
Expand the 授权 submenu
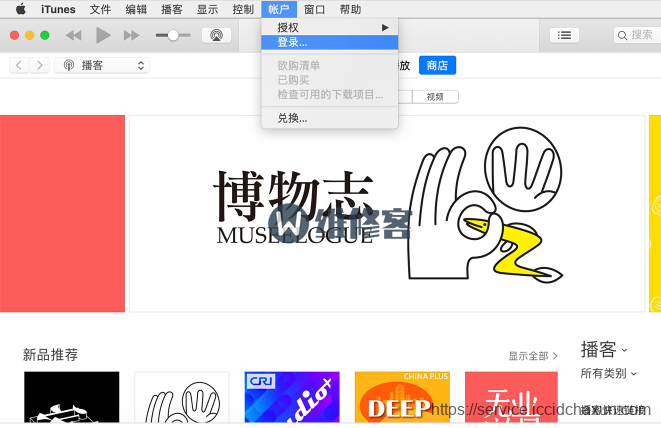pos(330,28)
